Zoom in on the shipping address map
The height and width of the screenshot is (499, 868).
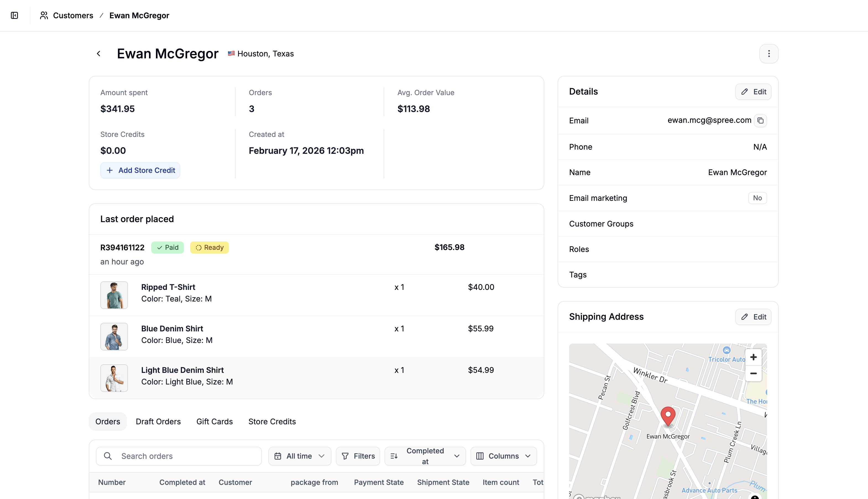pos(753,357)
